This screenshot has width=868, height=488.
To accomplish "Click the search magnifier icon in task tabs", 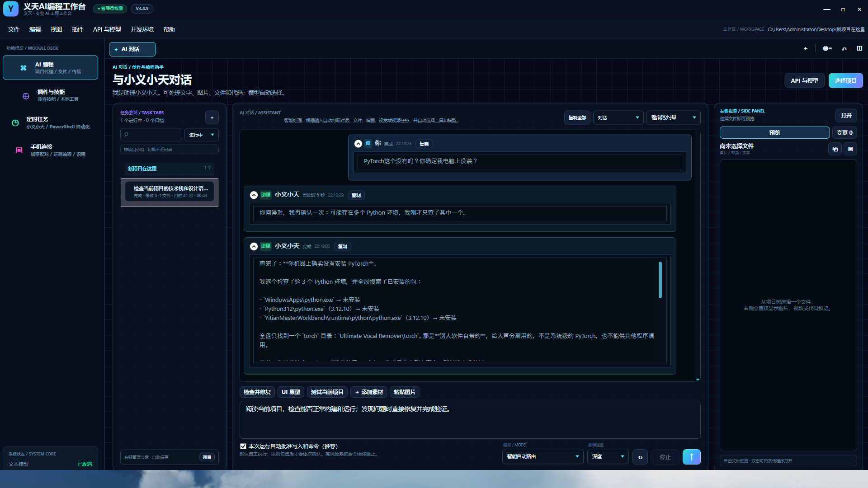I will click(127, 135).
